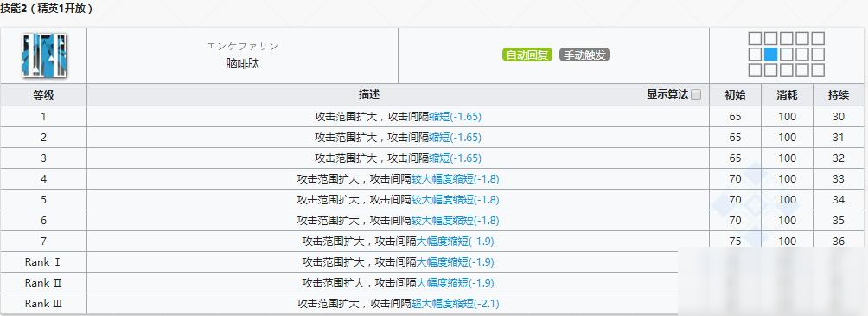Click duration value 34 in level 5 row
The width and height of the screenshot is (868, 316).
click(x=839, y=200)
